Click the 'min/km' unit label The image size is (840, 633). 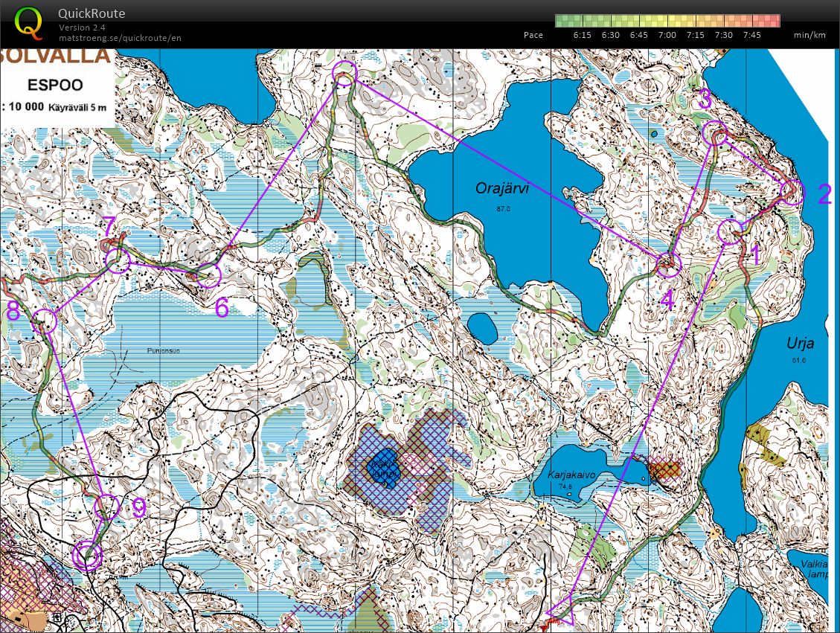click(x=809, y=35)
